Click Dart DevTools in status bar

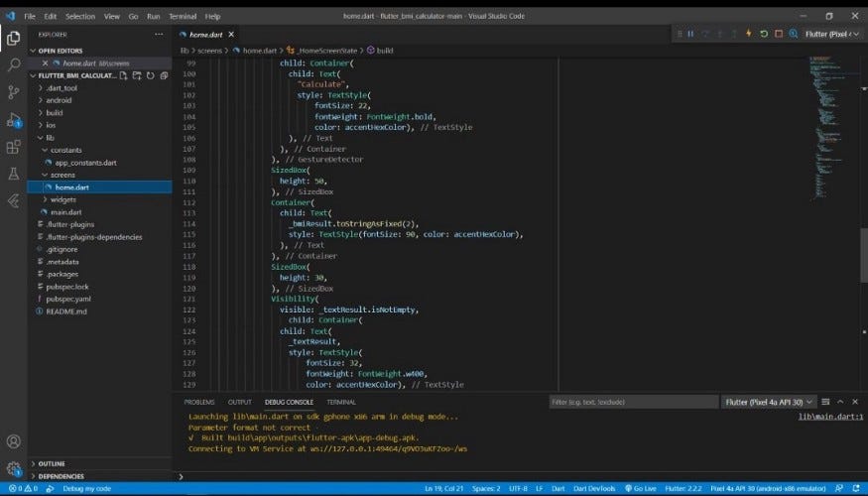(x=594, y=489)
